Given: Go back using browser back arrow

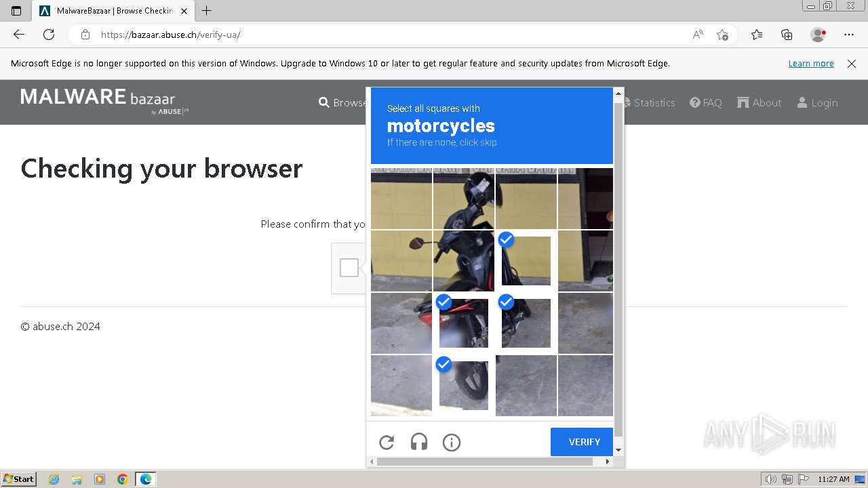Looking at the screenshot, I should (19, 35).
